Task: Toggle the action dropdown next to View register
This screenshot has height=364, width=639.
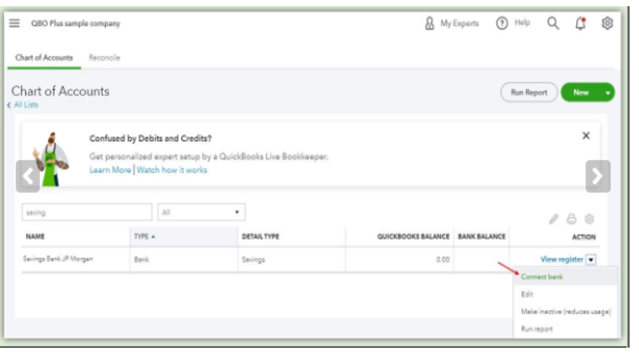Action: point(591,259)
